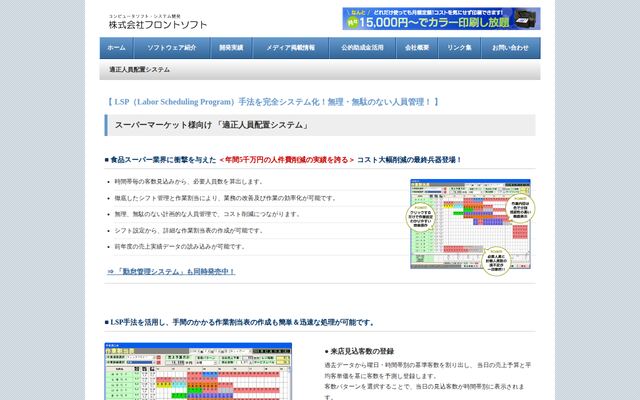Open メディア掲載情報 in the navigation bar
The width and height of the screenshot is (640, 400).
[291, 48]
